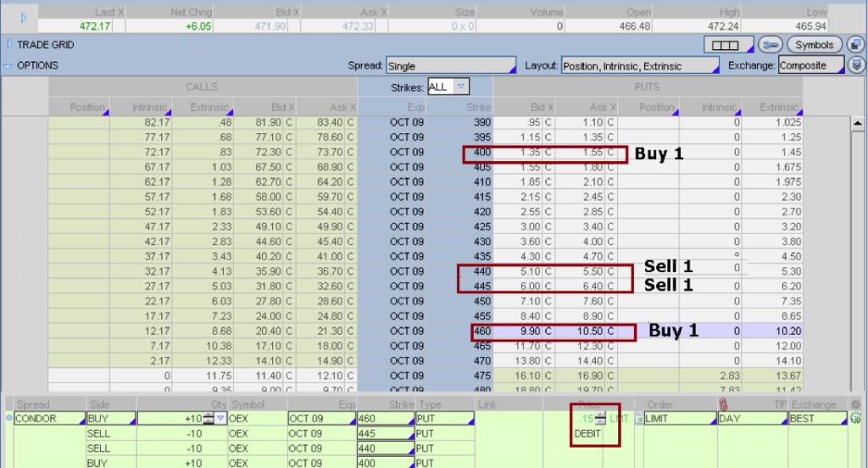The width and height of the screenshot is (868, 468).
Task: Open the order Strike 460 dropdown
Action: coord(386,419)
